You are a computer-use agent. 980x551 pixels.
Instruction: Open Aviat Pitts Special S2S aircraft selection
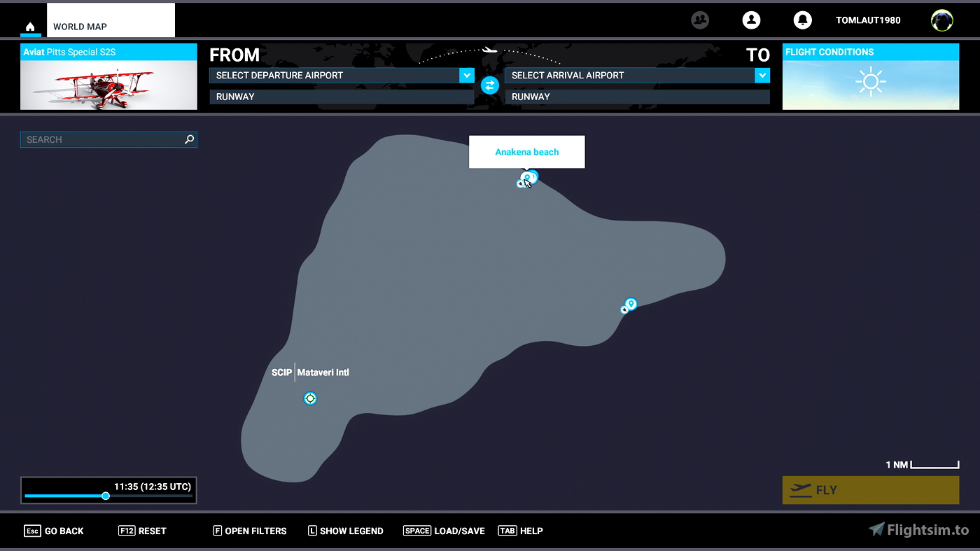pyautogui.click(x=108, y=77)
